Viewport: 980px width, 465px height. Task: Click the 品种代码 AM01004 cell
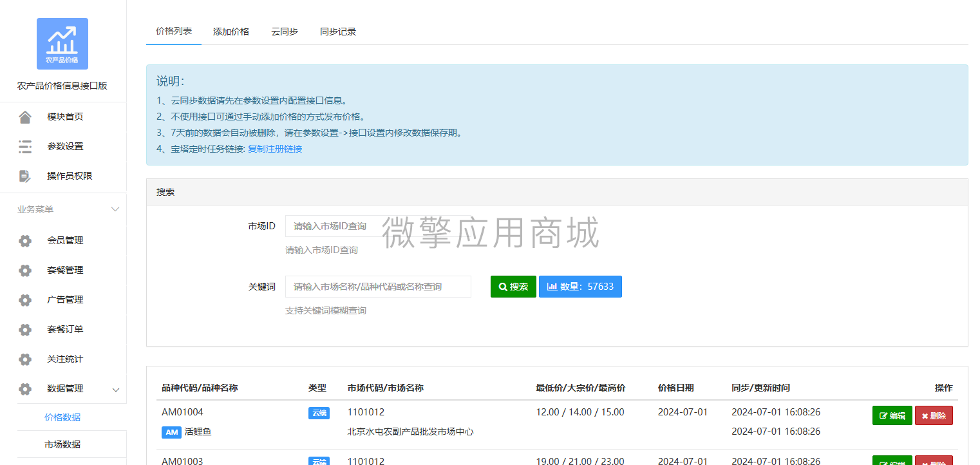click(x=182, y=412)
